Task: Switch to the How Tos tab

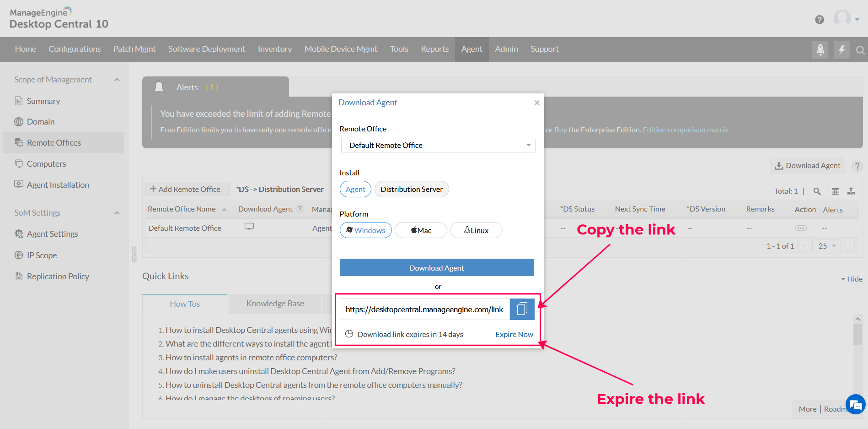Action: point(185,304)
